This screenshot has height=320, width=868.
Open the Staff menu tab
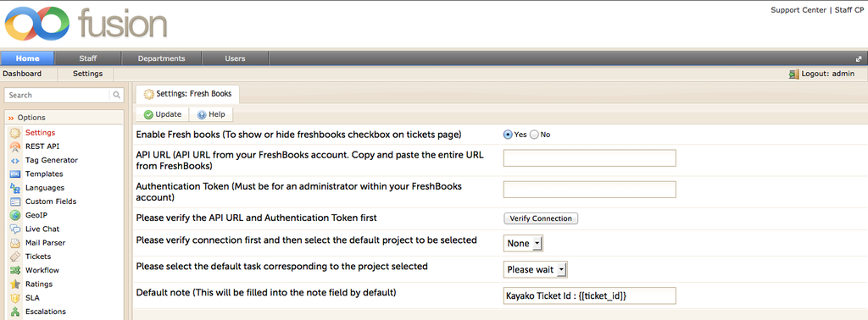pyautogui.click(x=88, y=58)
